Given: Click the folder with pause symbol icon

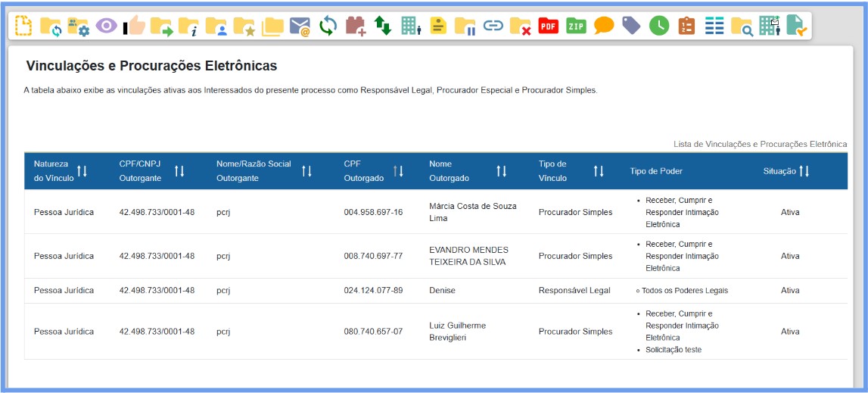Looking at the screenshot, I should tap(465, 26).
